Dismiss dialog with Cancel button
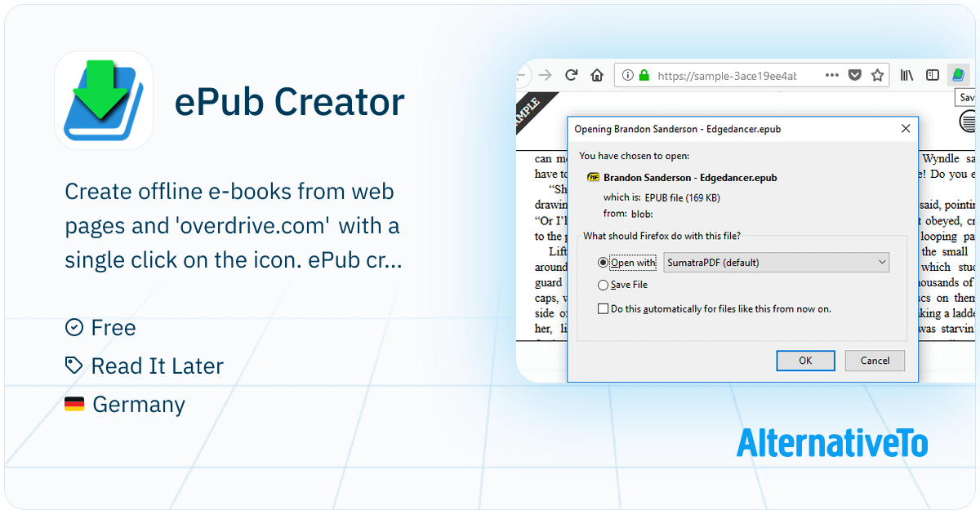Image resolution: width=980 pixels, height=514 pixels. click(875, 361)
